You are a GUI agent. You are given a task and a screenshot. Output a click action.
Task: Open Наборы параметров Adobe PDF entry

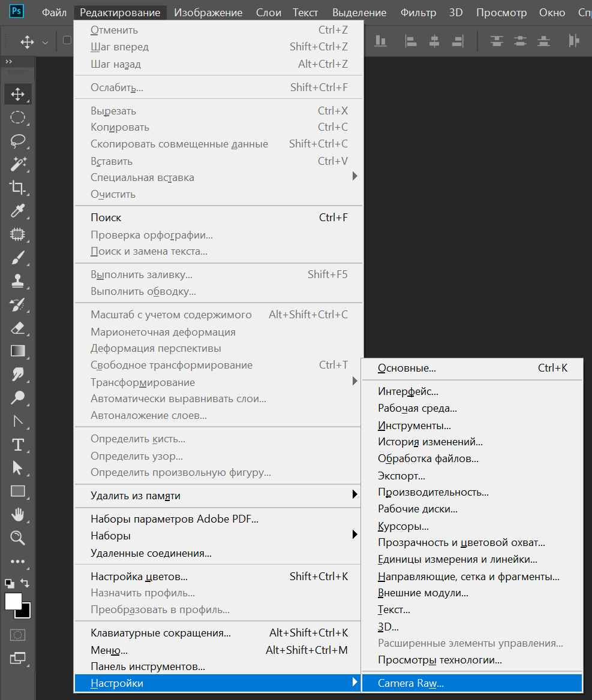click(218, 519)
